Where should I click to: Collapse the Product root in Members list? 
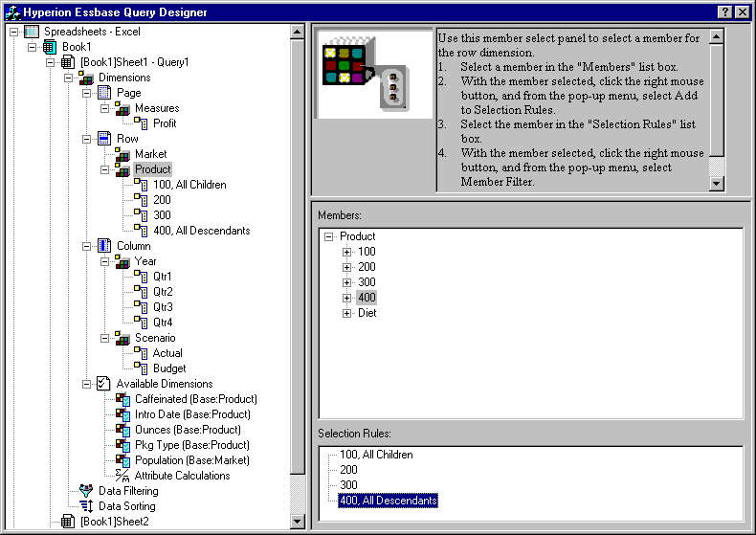point(328,236)
